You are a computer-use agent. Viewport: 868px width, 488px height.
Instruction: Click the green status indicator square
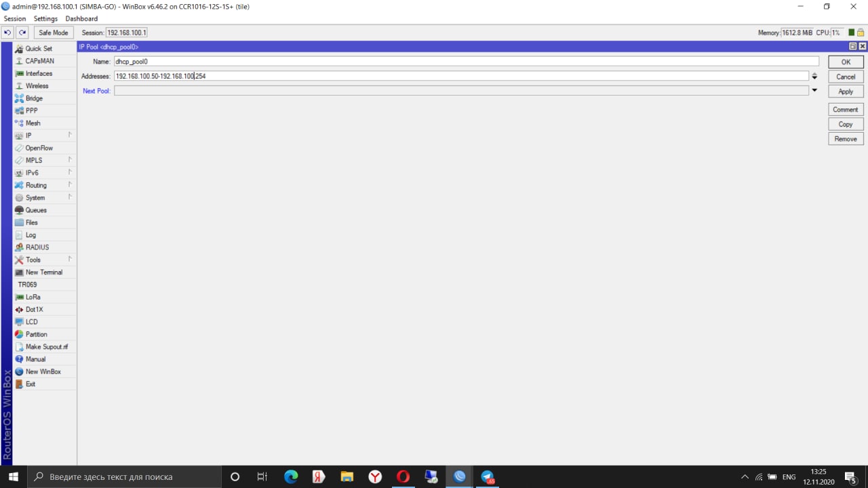[852, 33]
